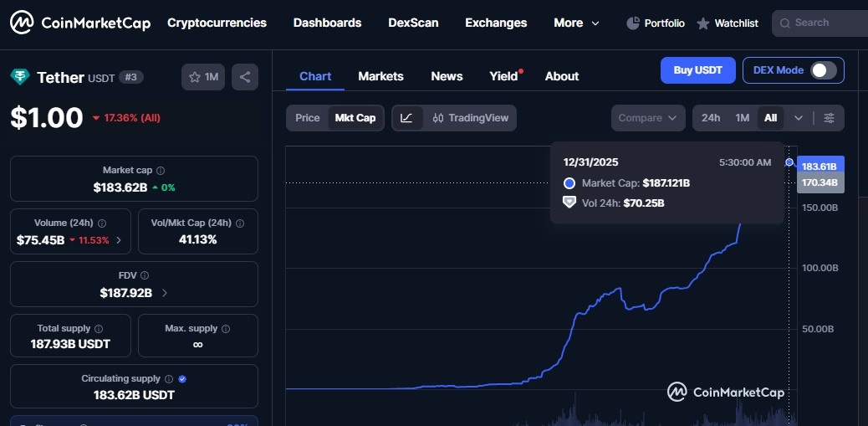Viewport: 868px width, 426px height.
Task: Open the Exchanges menu
Action: coord(496,23)
